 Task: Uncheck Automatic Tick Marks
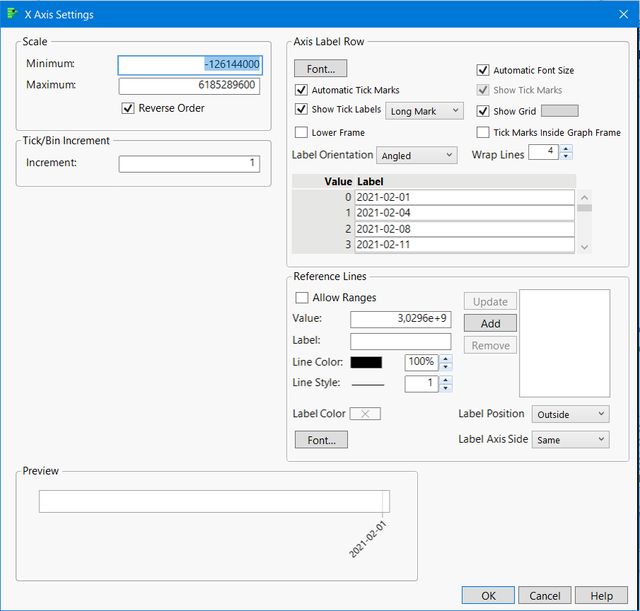click(x=301, y=90)
